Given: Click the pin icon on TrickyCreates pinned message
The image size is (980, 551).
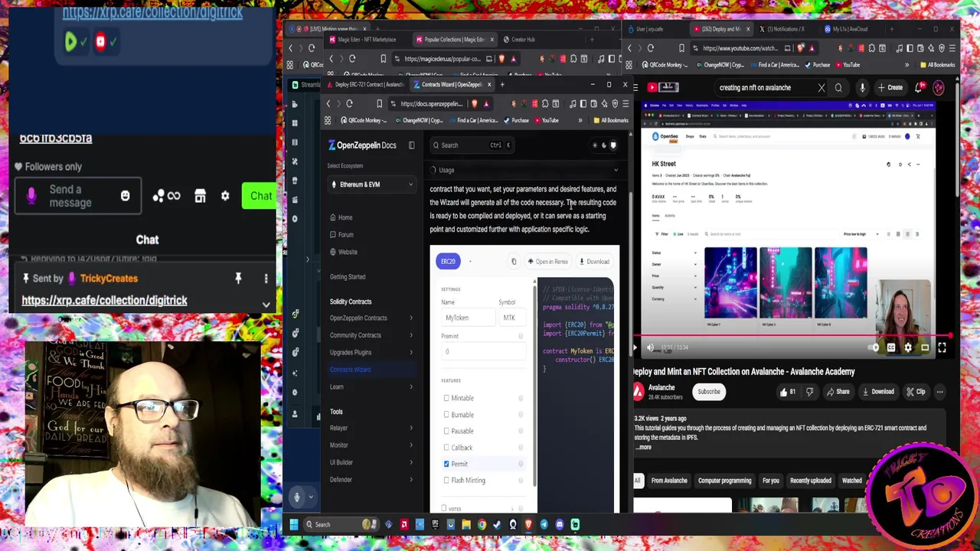Looking at the screenshot, I should 238,278.
